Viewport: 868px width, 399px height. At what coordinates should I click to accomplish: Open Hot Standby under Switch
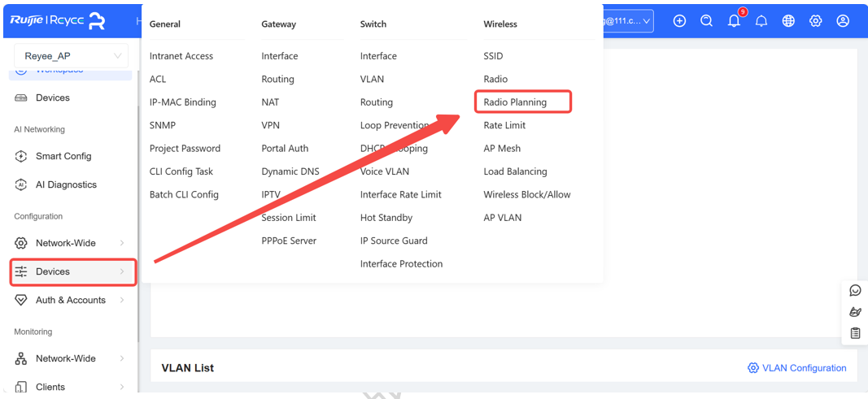click(386, 218)
